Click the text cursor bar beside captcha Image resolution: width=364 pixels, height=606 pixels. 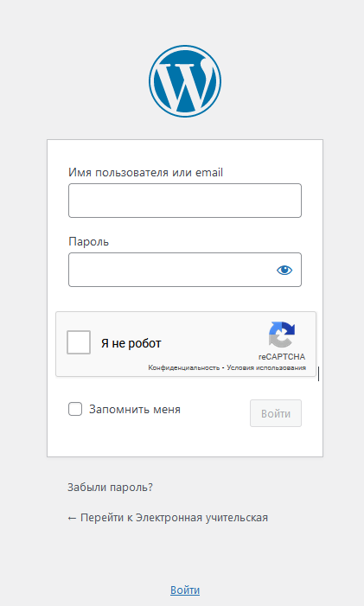click(x=318, y=373)
